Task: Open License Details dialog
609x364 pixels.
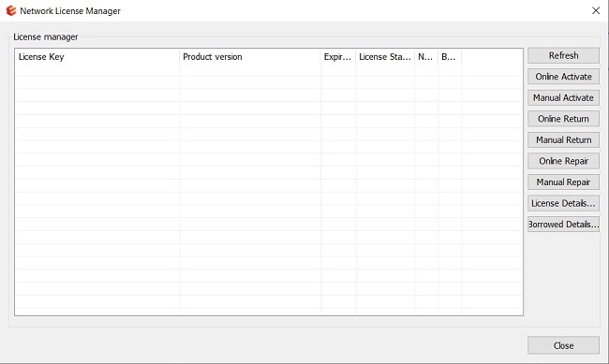Action: tap(563, 203)
